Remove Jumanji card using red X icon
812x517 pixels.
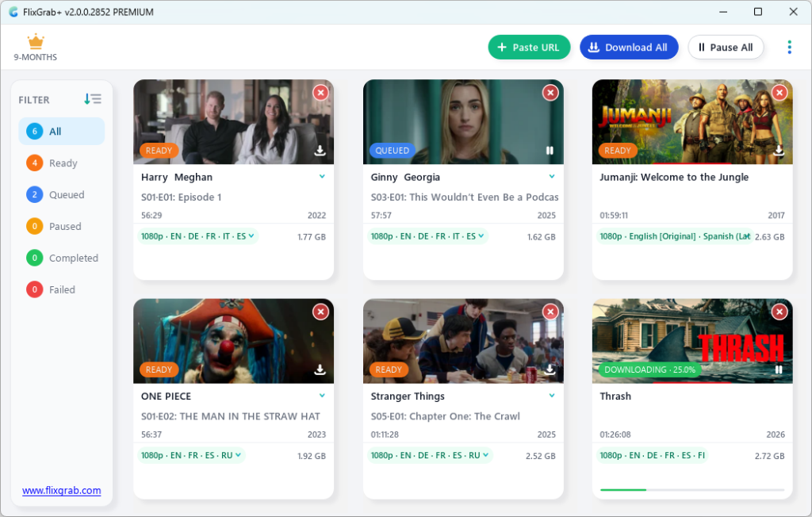pos(779,93)
